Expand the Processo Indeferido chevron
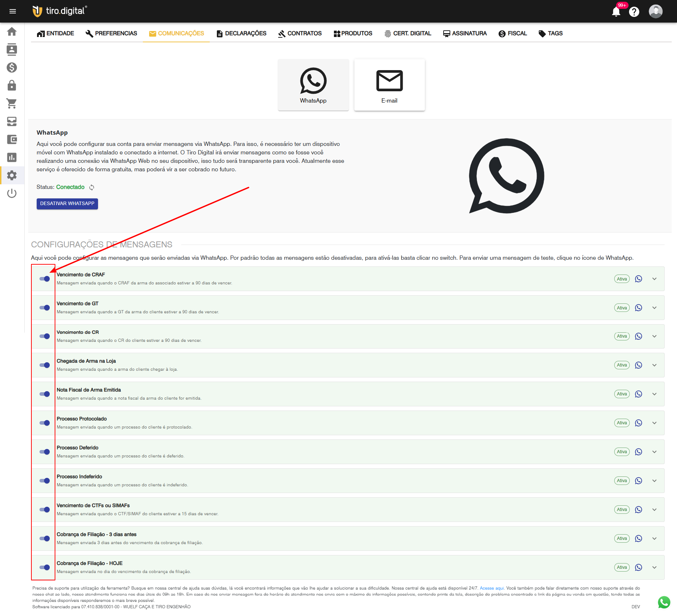The width and height of the screenshot is (677, 616). pos(654,481)
